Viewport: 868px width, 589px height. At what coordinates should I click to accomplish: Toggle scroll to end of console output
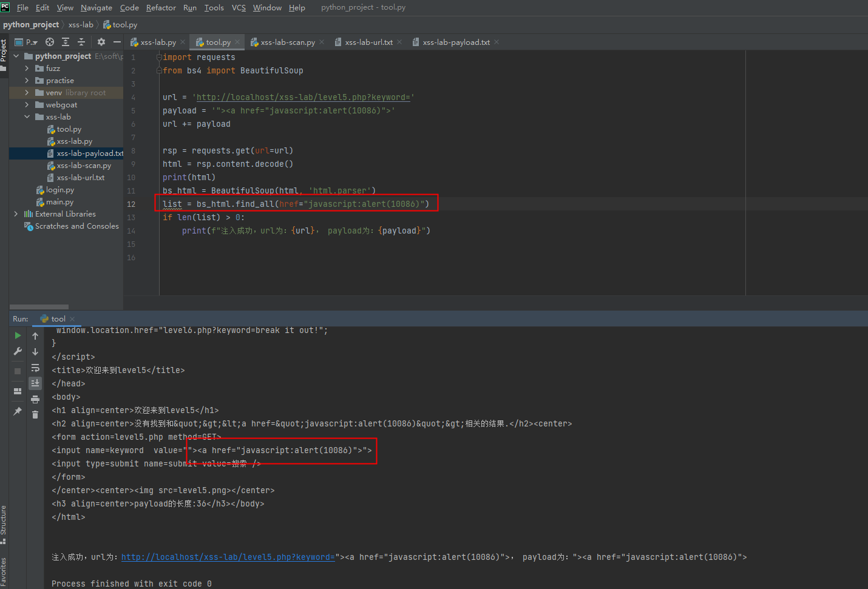(x=35, y=383)
